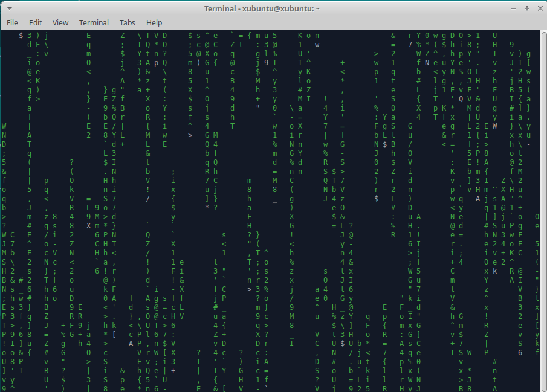
Task: Click the 'P 9 6 8' text in terminal
Action: (16, 334)
